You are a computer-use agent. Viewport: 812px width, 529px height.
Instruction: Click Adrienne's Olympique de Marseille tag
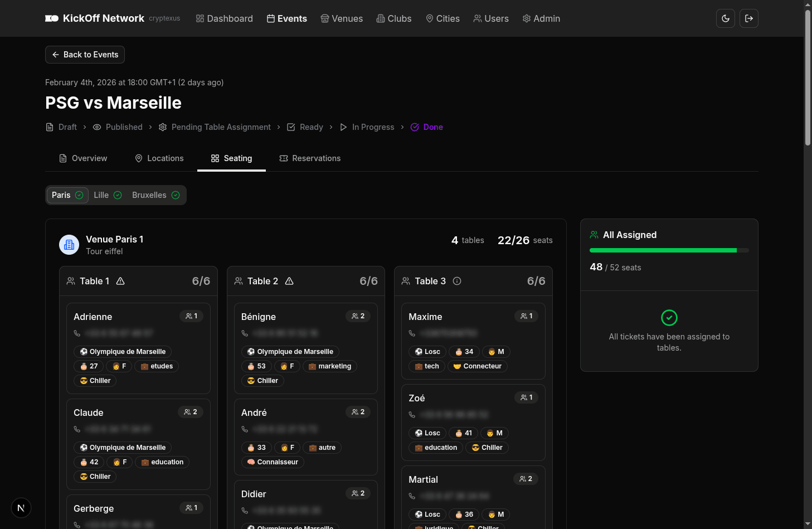(123, 352)
